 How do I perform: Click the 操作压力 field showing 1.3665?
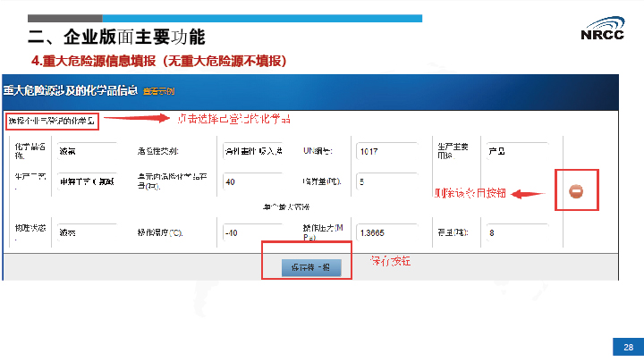coord(387,232)
